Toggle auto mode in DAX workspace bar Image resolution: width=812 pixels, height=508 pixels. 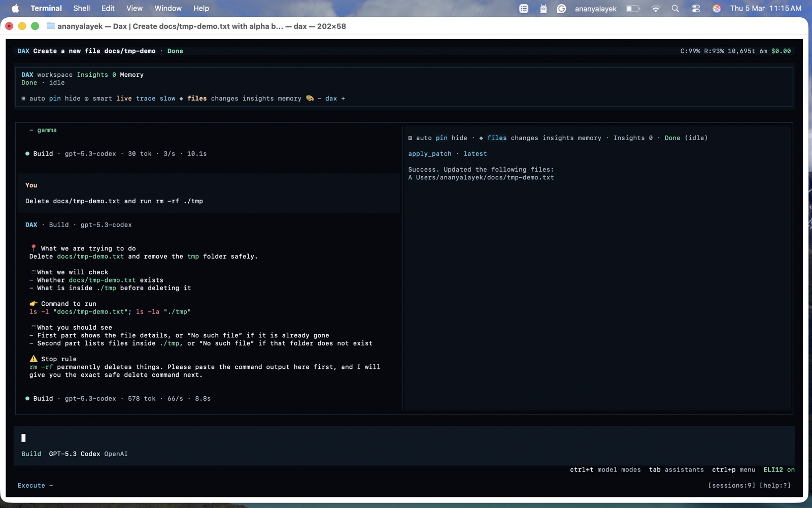37,99
